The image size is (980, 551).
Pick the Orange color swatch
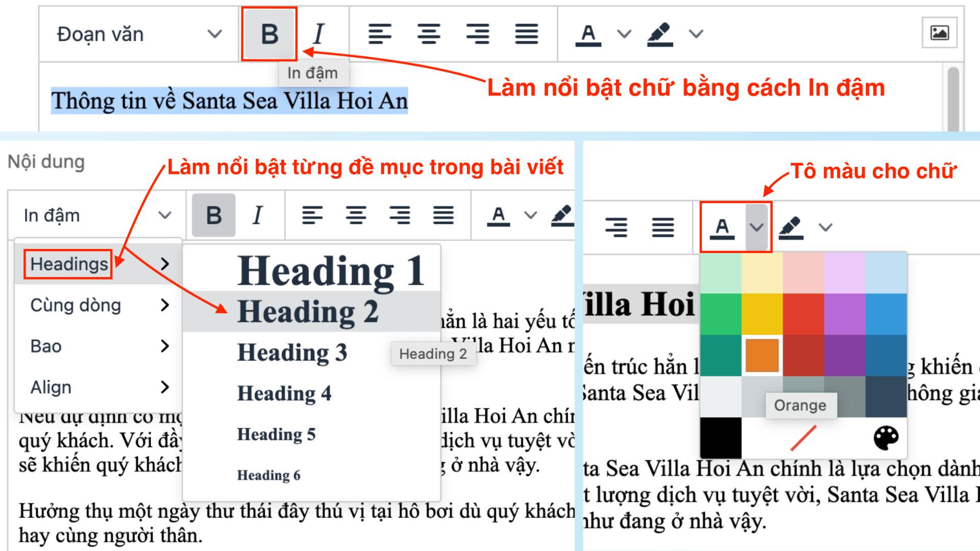coord(762,355)
